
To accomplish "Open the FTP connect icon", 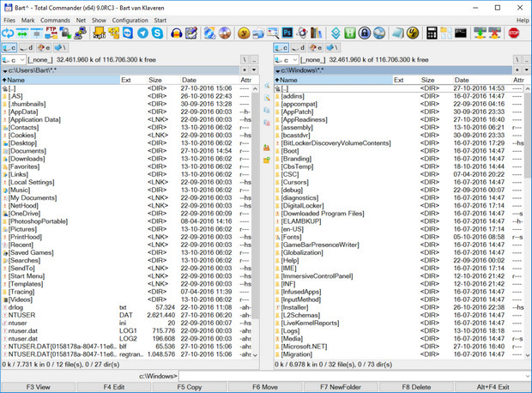I will [51, 33].
